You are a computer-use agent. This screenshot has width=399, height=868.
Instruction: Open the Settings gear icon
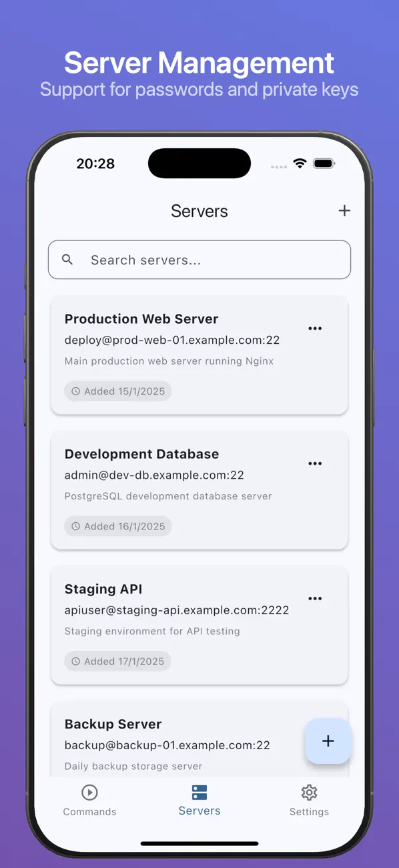309,792
